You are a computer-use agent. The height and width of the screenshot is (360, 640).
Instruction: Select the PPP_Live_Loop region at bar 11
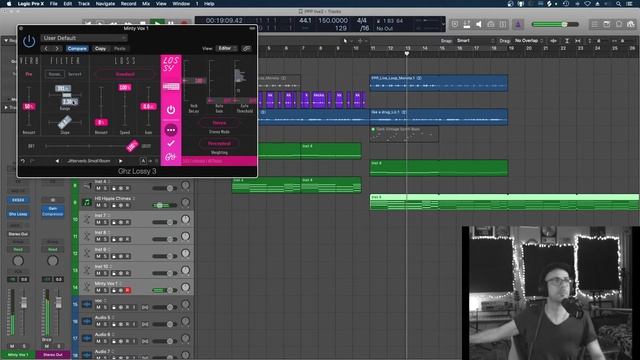tap(439, 83)
